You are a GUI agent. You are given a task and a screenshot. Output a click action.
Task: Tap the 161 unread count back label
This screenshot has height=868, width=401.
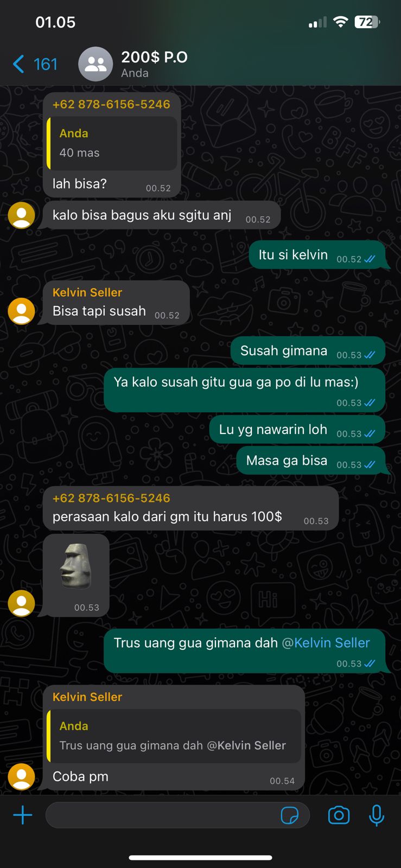pos(46,64)
